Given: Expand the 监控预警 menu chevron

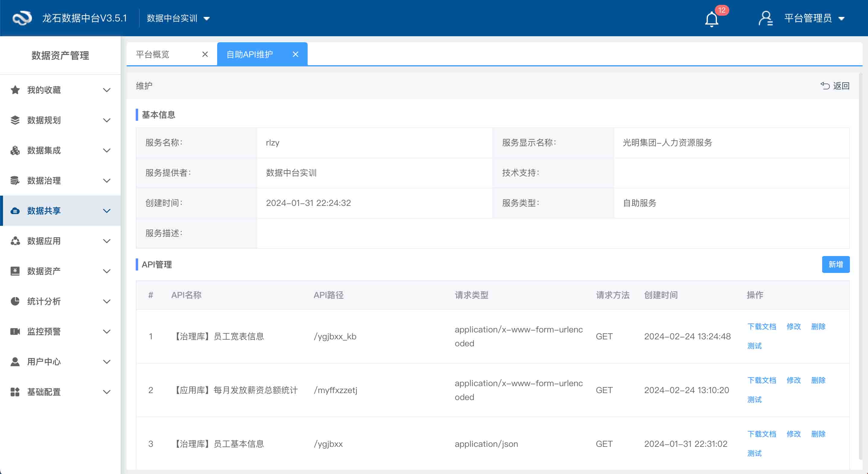Looking at the screenshot, I should click(107, 331).
